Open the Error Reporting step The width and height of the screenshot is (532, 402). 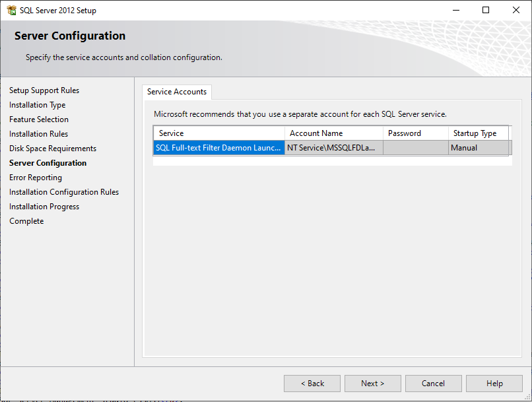point(36,177)
